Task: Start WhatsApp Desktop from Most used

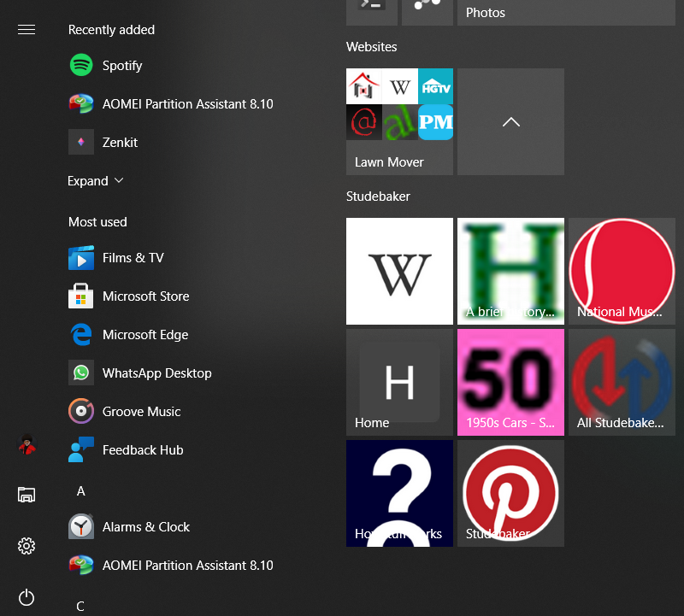Action: click(140, 373)
